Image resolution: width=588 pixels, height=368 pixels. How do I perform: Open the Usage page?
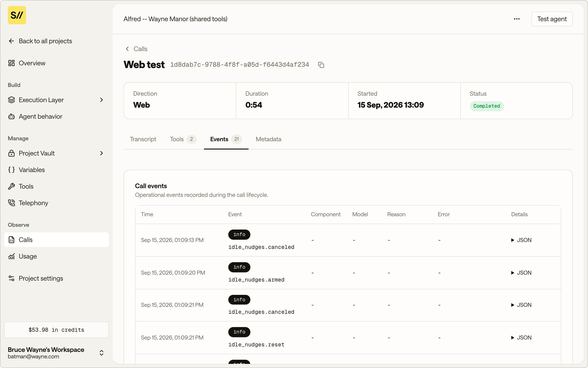coord(56,256)
